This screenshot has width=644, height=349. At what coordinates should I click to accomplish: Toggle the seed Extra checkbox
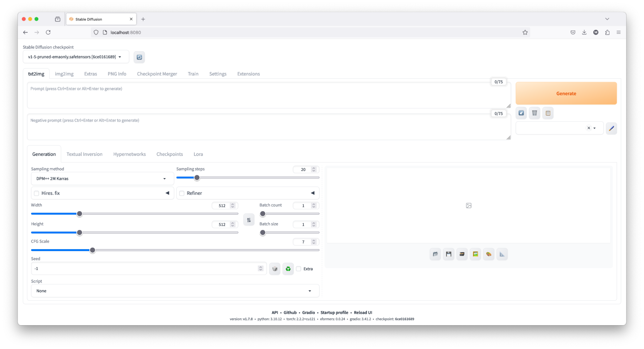299,269
